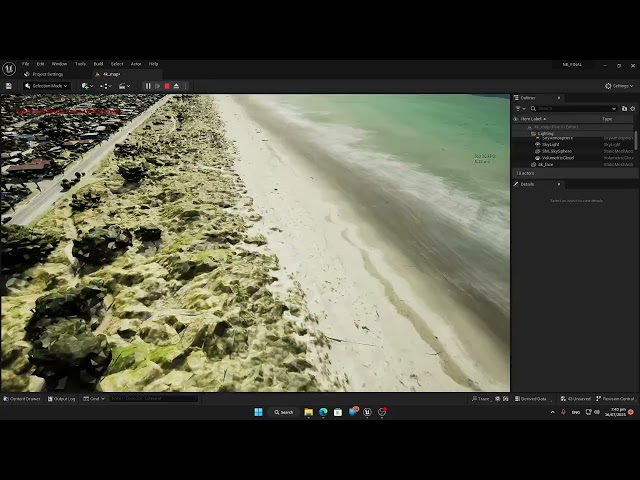
Task: Open the File menu
Action: point(25,64)
